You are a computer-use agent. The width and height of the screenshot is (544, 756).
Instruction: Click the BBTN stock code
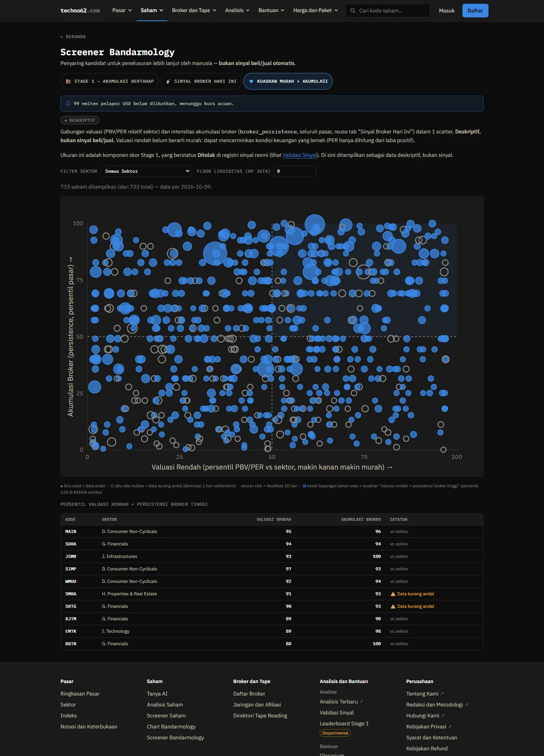71,644
